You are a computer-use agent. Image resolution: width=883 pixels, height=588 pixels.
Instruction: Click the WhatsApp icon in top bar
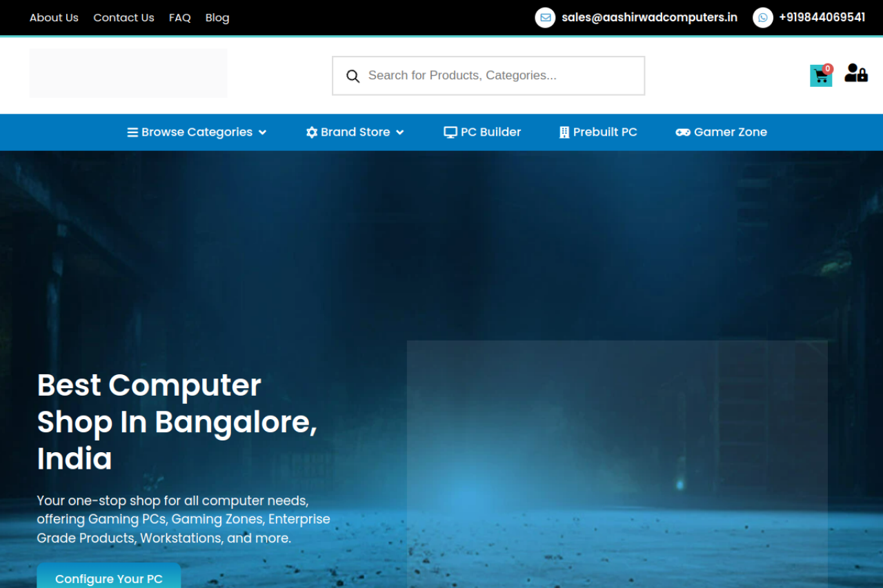point(763,17)
